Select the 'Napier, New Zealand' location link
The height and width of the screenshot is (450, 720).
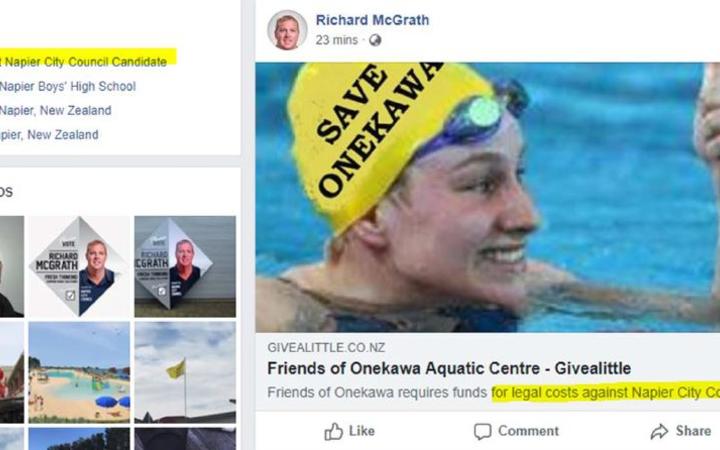pos(56,111)
